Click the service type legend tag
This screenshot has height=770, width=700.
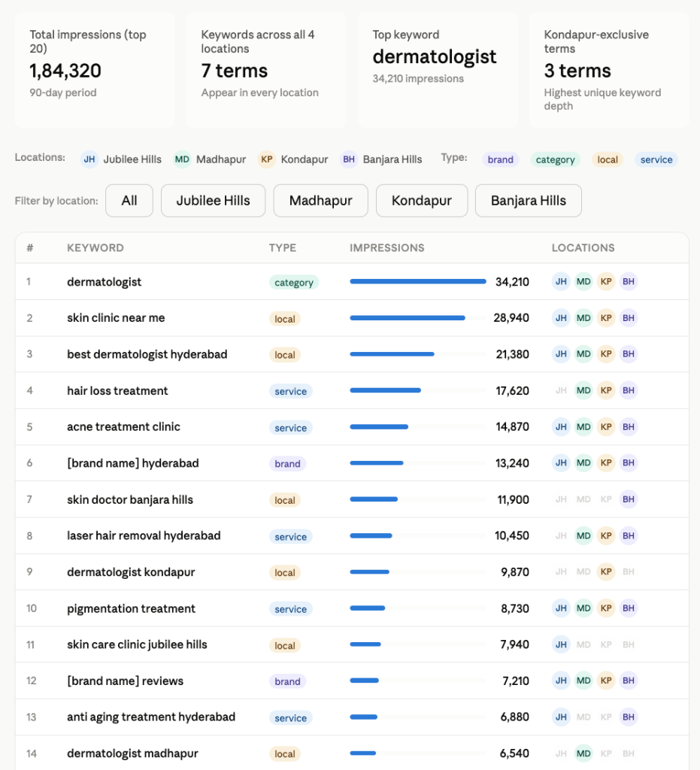click(x=656, y=159)
